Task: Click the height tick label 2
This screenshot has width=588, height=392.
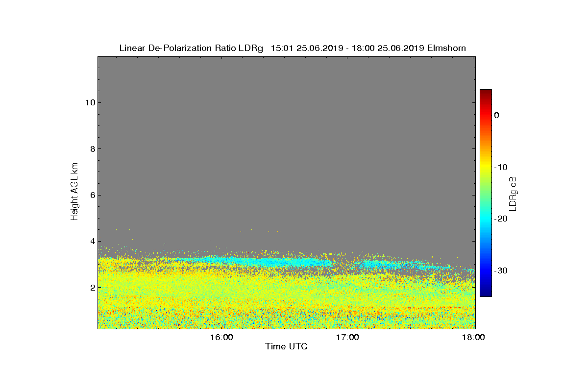Action: [x=92, y=287]
